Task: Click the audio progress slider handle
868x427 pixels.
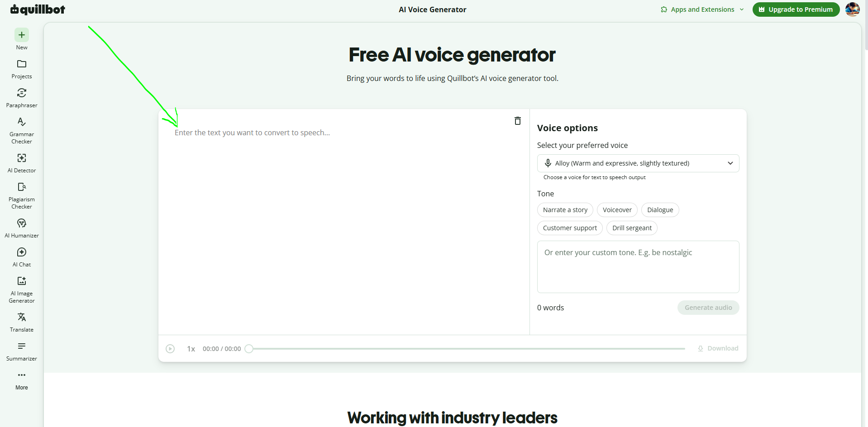Action: (x=249, y=349)
